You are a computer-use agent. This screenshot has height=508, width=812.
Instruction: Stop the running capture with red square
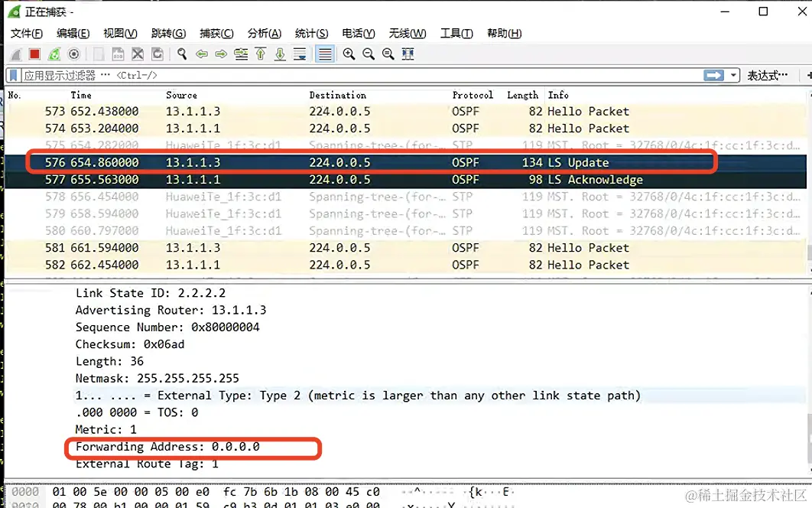34,54
